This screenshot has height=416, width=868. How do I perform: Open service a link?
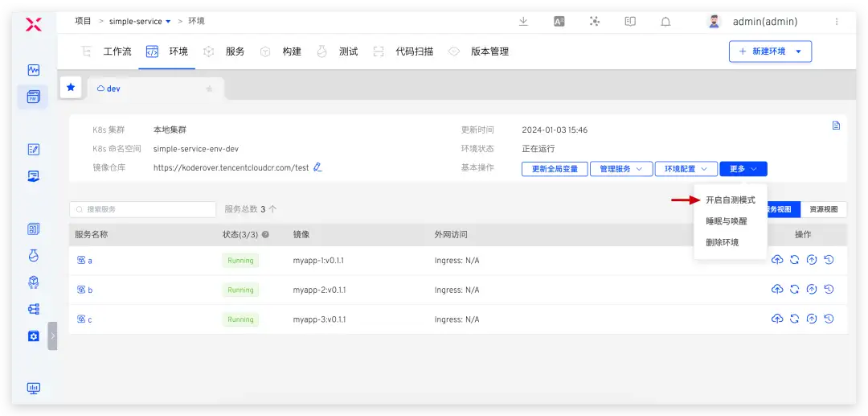click(x=89, y=261)
